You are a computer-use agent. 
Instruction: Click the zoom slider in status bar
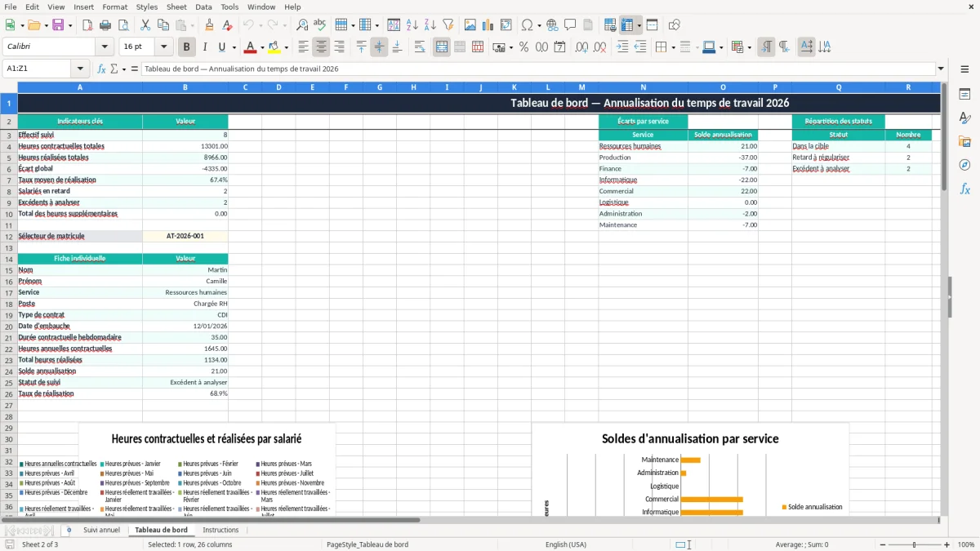coord(915,544)
